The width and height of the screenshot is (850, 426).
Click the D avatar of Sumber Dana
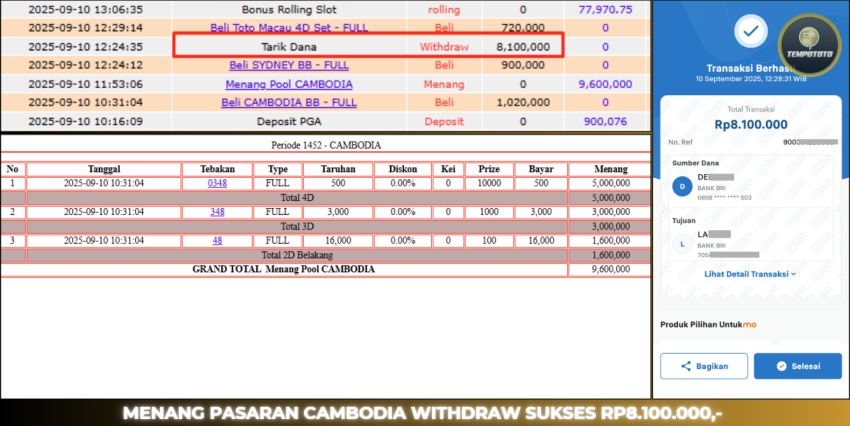coord(682,186)
